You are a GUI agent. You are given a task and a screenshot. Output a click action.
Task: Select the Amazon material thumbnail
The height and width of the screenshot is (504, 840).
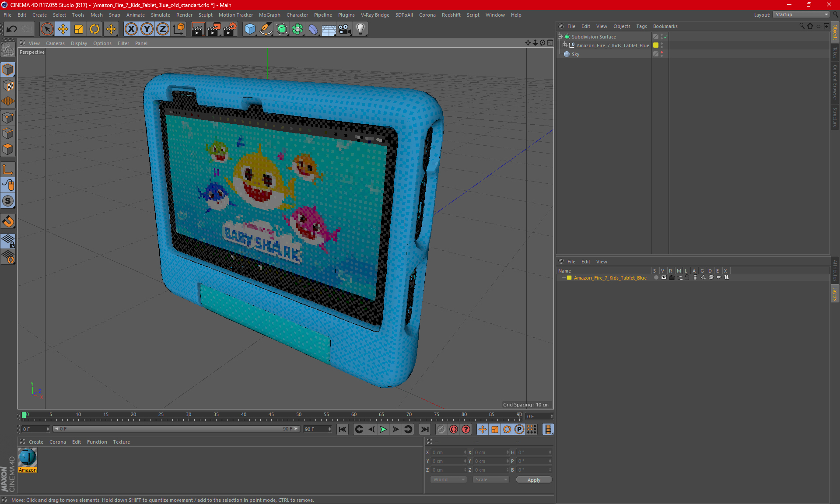(x=28, y=458)
